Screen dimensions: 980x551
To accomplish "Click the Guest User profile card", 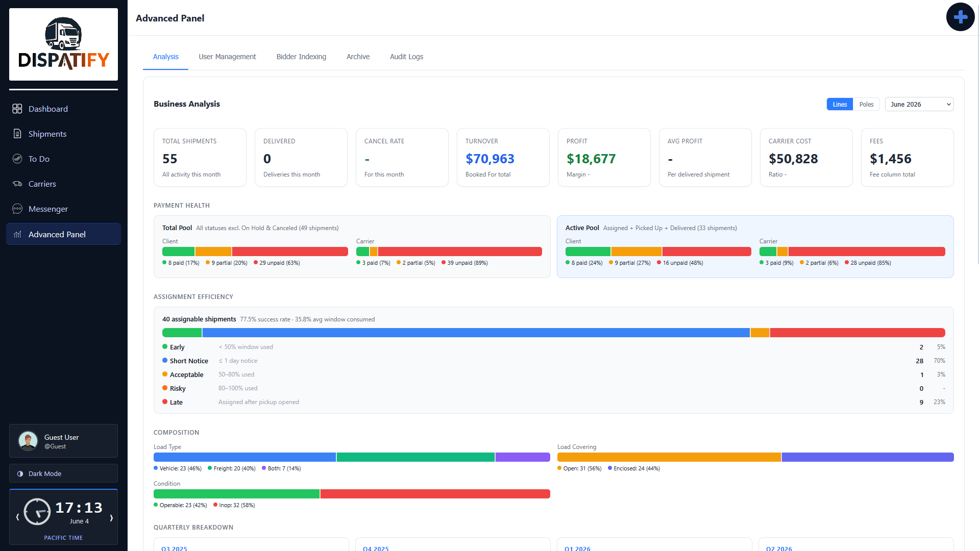I will pos(63,441).
